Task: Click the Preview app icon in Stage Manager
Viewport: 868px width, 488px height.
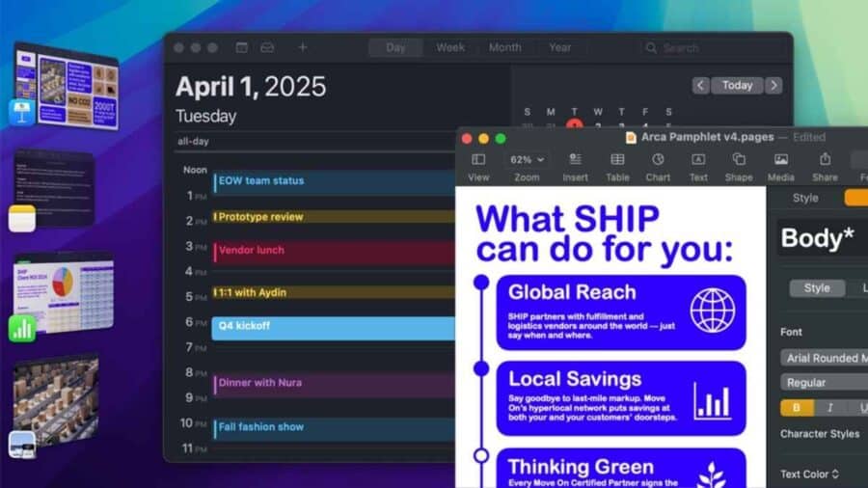Action: pos(22,445)
